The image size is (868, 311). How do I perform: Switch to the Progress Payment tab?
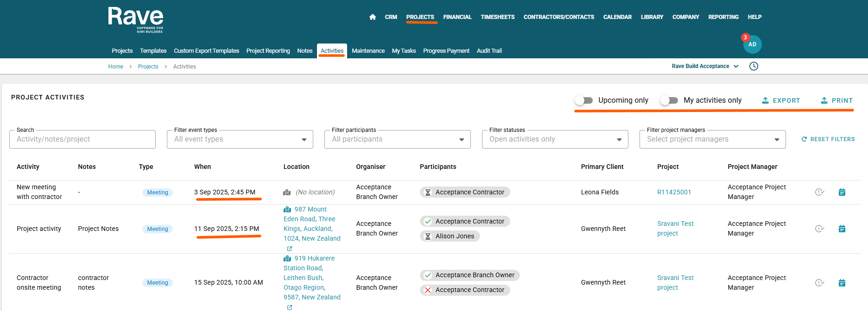point(446,51)
